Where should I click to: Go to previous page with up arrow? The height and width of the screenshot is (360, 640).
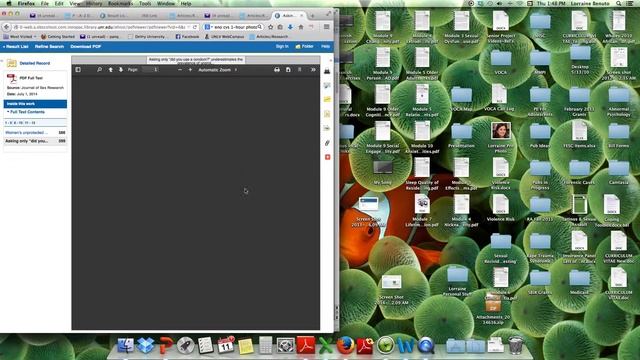click(x=110, y=70)
